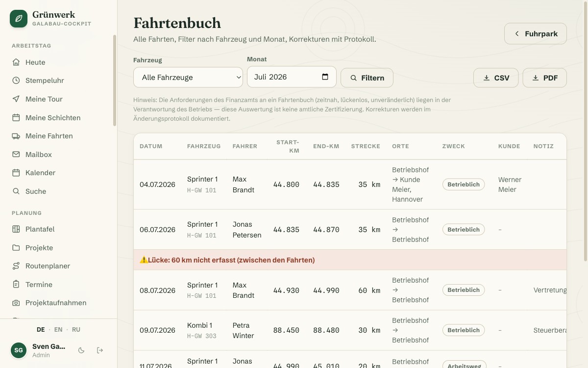The height and width of the screenshot is (368, 588).
Task: Click the Betrieblich badge in the 08.07.2026 row
Action: point(464,290)
